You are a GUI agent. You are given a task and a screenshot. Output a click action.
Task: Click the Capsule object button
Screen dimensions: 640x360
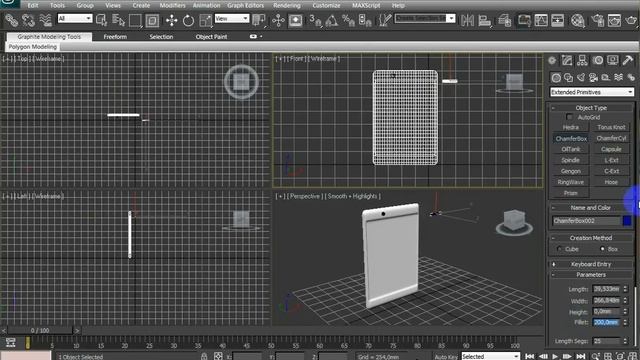[611, 149]
